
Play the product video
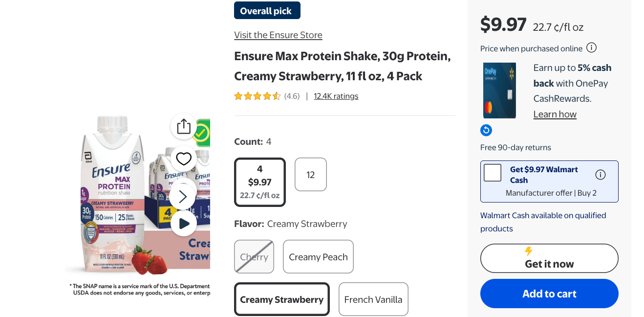(183, 223)
